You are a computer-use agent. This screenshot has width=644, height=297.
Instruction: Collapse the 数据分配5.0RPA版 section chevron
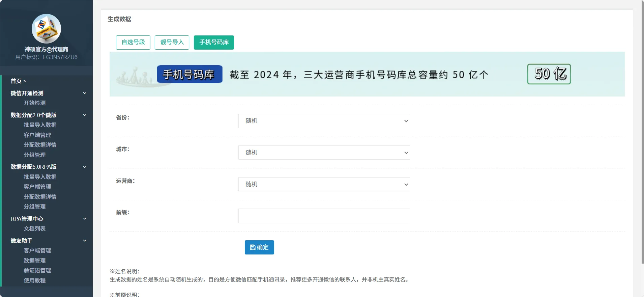tap(85, 167)
